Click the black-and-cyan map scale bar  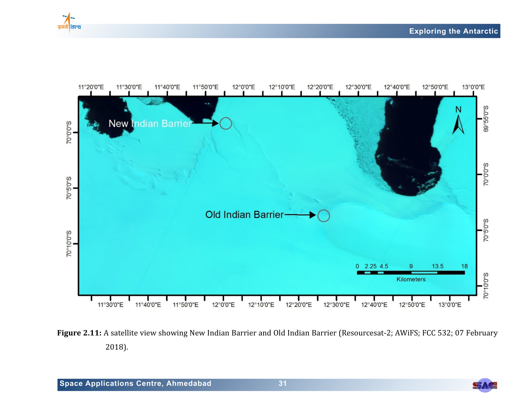(411, 273)
